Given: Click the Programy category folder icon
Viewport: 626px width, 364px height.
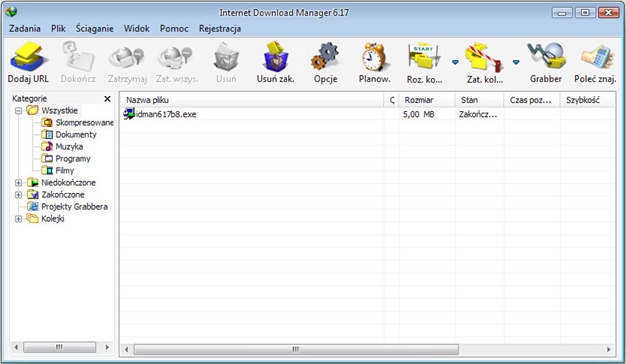Looking at the screenshot, I should click(x=47, y=158).
